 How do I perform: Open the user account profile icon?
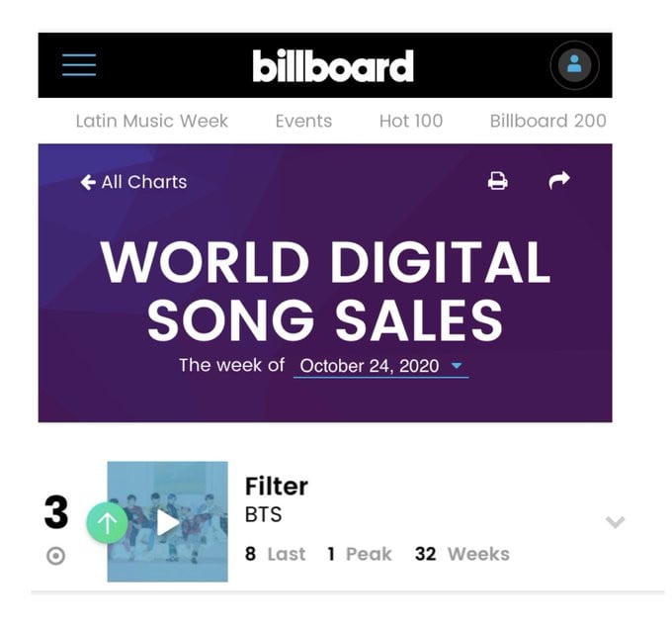[x=574, y=65]
